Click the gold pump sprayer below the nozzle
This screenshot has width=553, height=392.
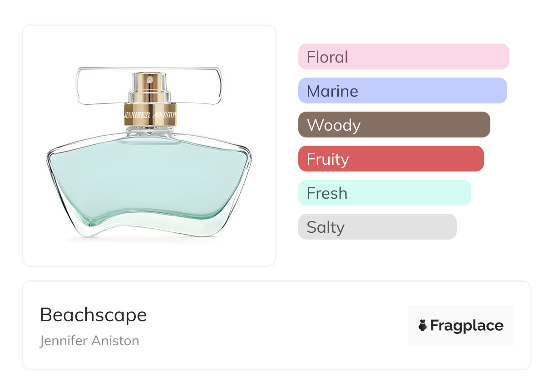pyautogui.click(x=149, y=95)
